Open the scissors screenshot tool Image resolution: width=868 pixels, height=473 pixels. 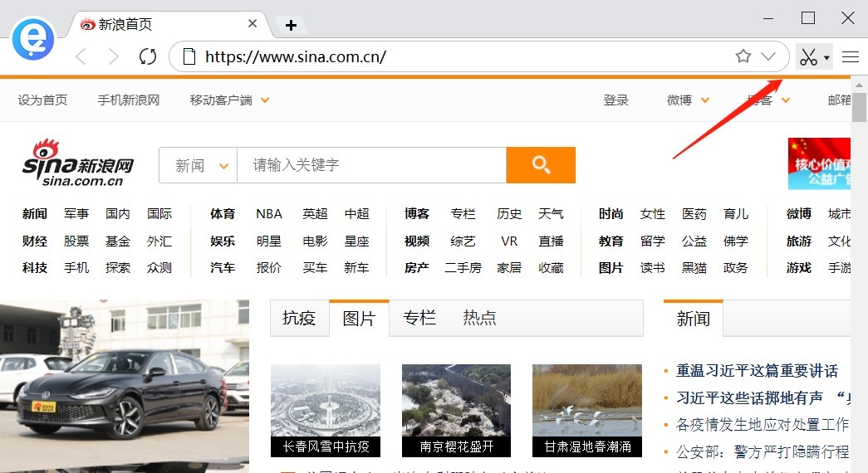tap(807, 56)
